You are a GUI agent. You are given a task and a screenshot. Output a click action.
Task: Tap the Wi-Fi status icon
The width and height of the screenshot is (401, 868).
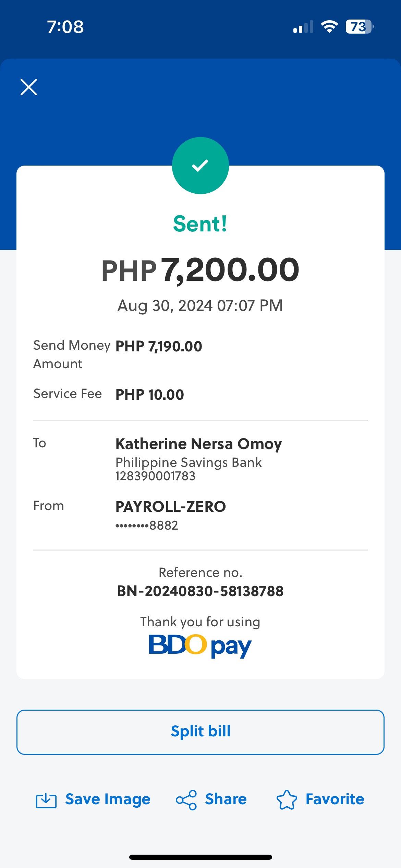329,27
